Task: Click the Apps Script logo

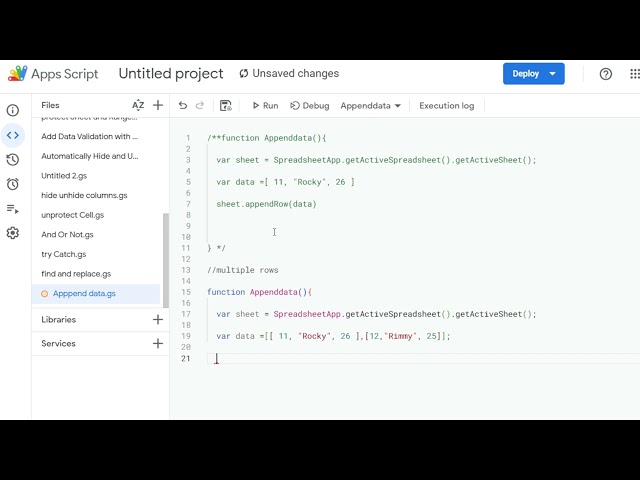Action: 18,73
